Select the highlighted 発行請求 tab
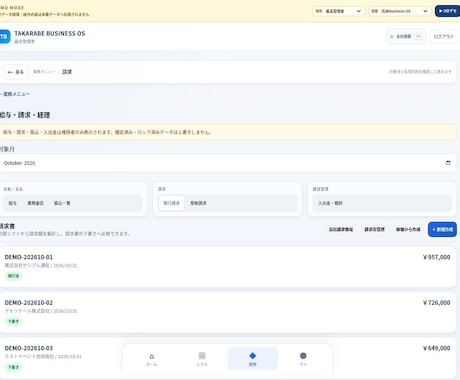 click(171, 203)
